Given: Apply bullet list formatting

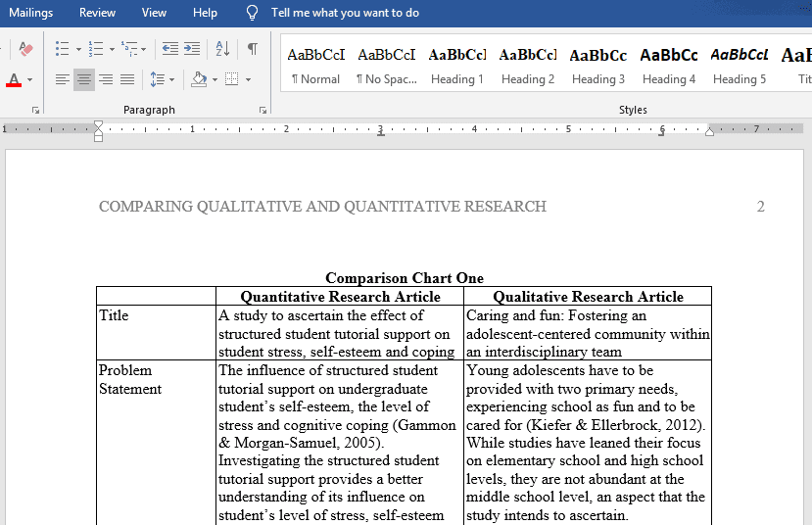Looking at the screenshot, I should [x=62, y=49].
